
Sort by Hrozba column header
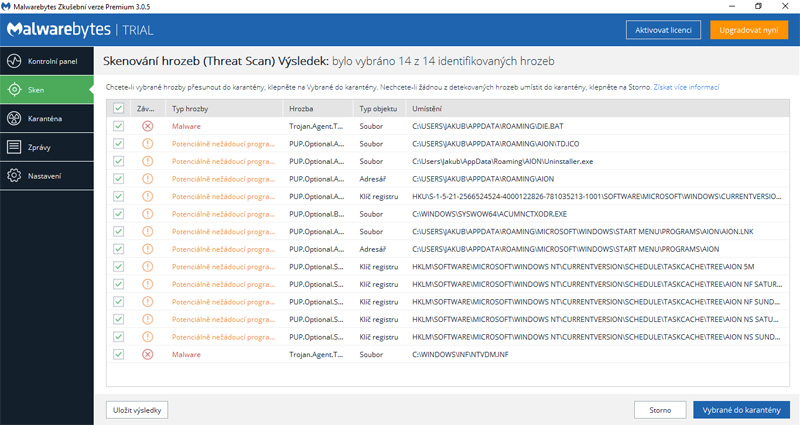(x=318, y=109)
